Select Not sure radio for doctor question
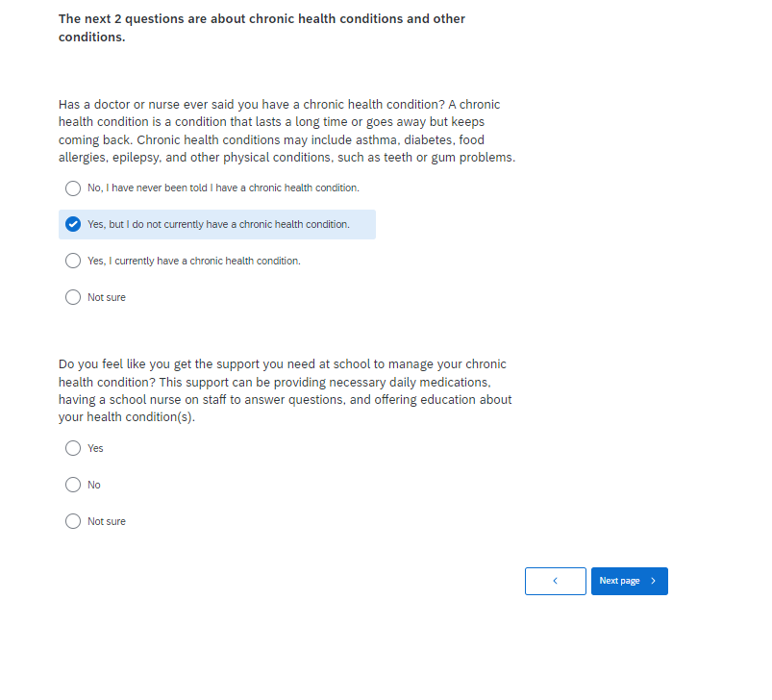Screen dimensions: 772x700 73,297
